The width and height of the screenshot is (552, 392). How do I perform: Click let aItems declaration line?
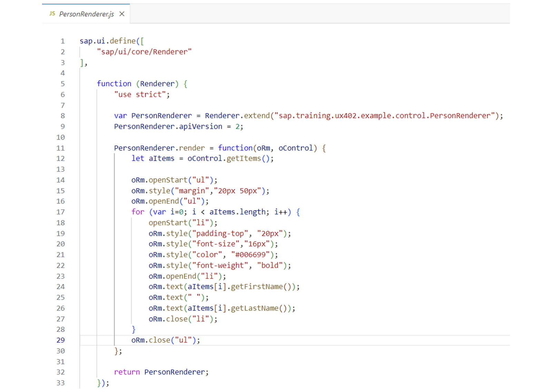tap(203, 159)
